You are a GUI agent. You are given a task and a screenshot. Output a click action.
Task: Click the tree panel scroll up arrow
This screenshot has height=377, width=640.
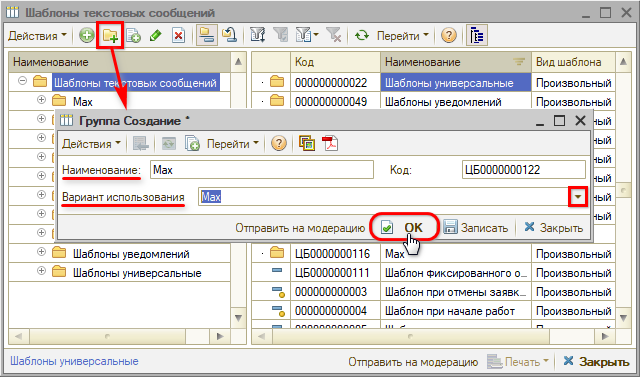click(x=239, y=62)
